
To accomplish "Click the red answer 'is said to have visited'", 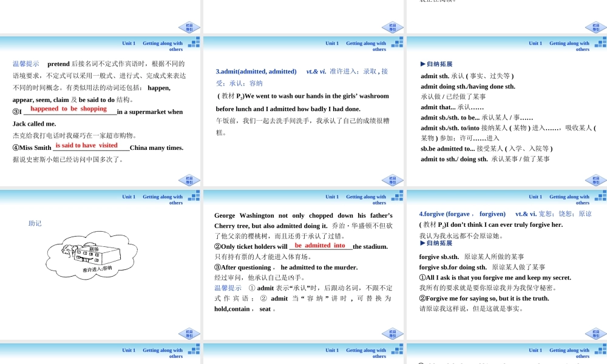I will click(x=86, y=146).
